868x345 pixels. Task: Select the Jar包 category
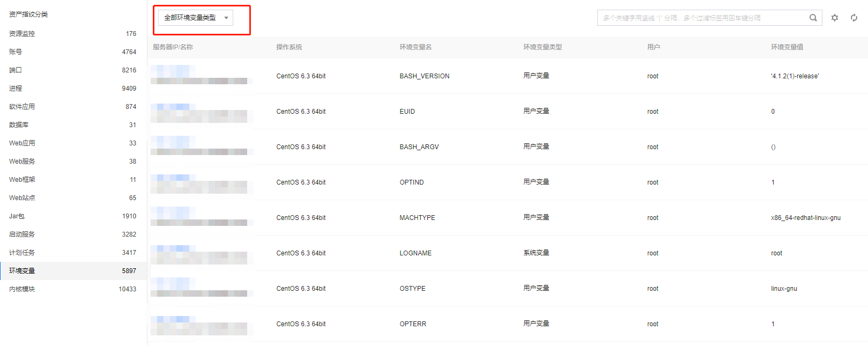coord(17,216)
